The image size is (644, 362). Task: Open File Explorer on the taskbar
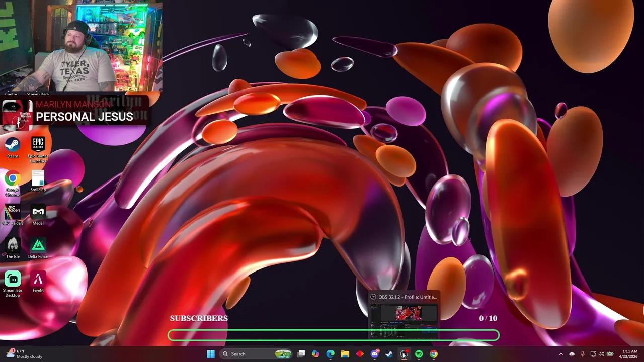pyautogui.click(x=345, y=354)
